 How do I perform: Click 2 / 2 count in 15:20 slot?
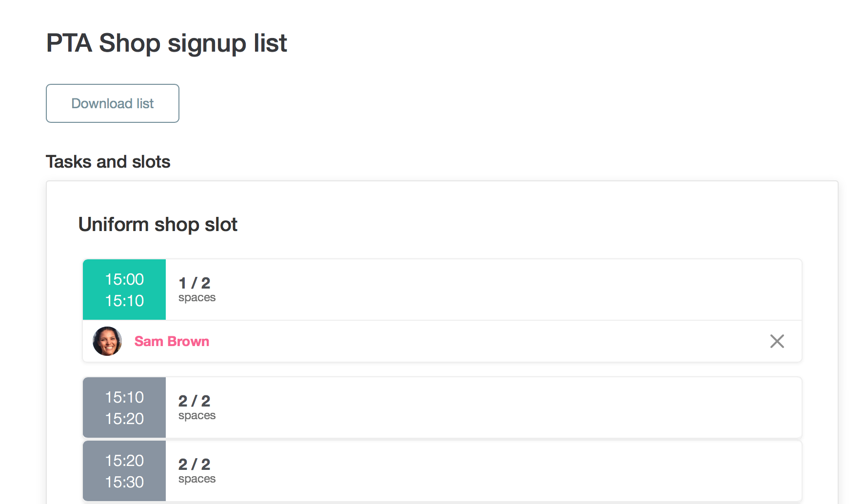coord(195,465)
